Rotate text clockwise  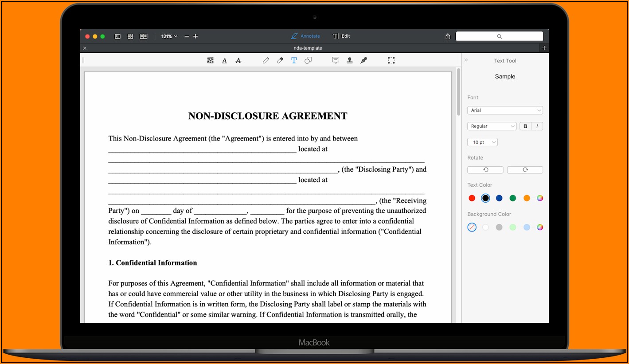click(525, 170)
